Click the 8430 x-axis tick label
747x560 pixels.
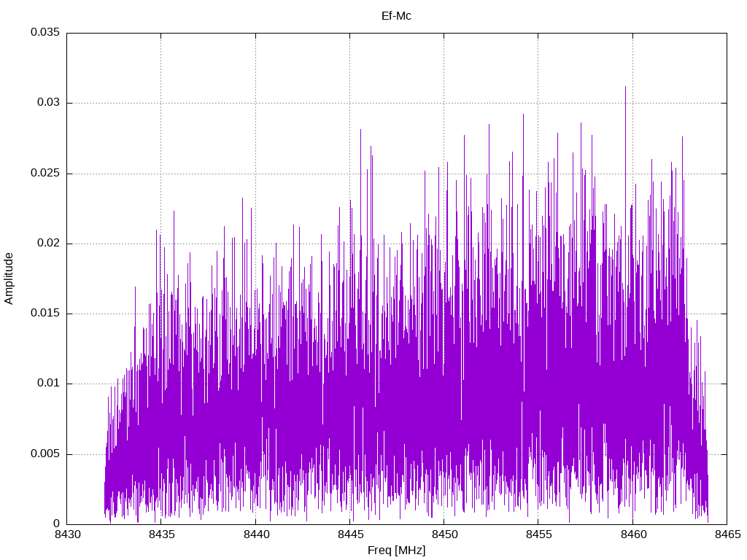pyautogui.click(x=67, y=534)
